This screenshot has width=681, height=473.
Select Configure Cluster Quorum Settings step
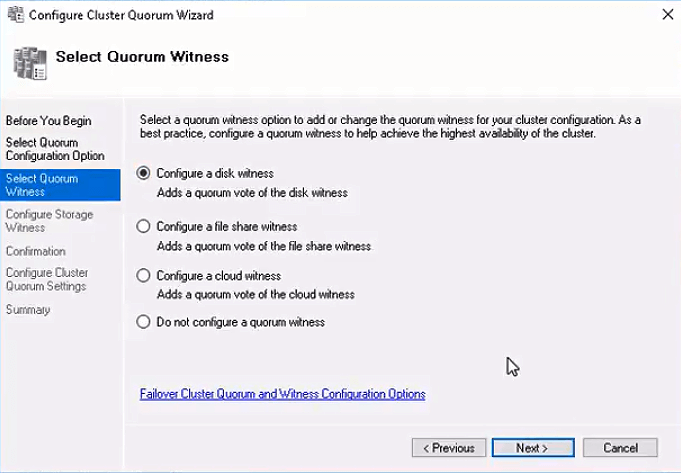click(x=47, y=279)
